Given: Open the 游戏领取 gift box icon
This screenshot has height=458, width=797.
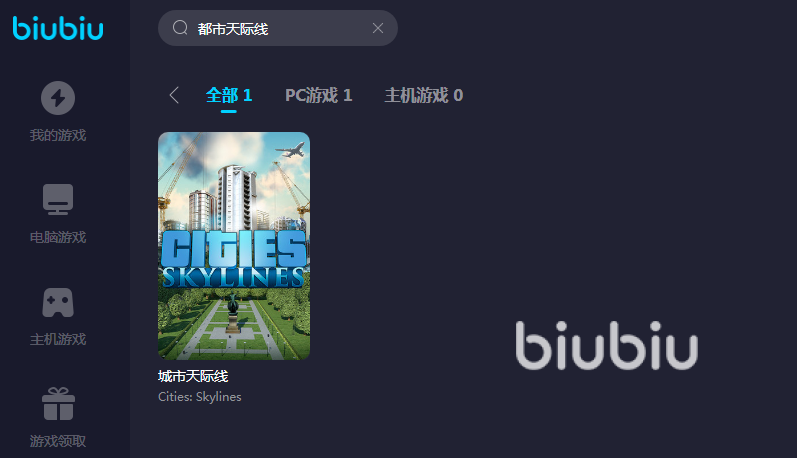Looking at the screenshot, I should 58,404.
